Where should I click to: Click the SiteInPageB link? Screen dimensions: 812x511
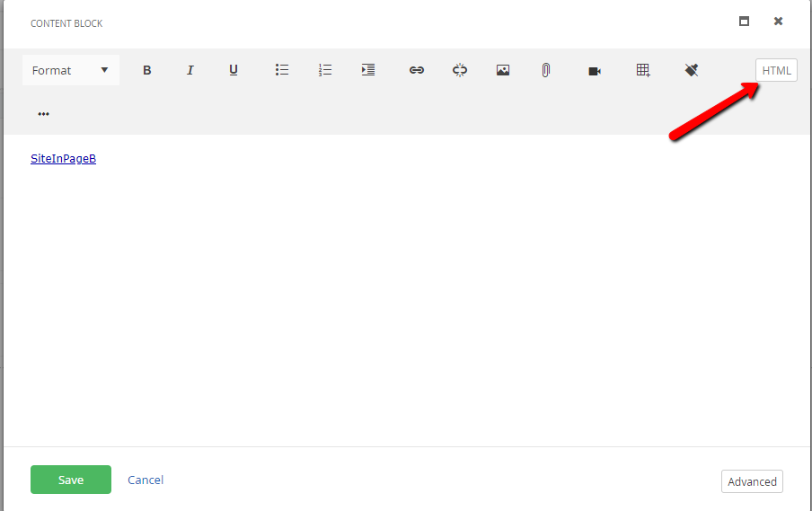(63, 158)
